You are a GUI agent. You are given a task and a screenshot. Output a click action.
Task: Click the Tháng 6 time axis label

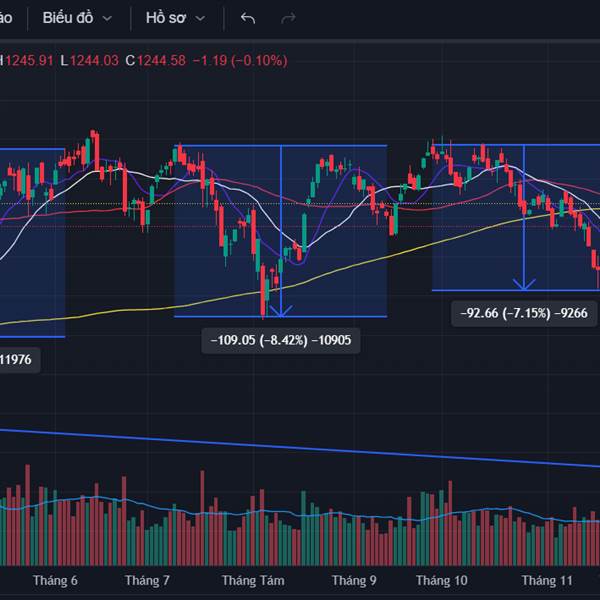55,580
